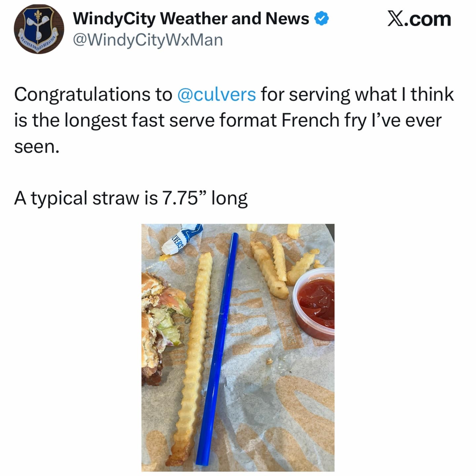Open the attached french fry photo
This screenshot has width=476, height=476.
(238, 347)
